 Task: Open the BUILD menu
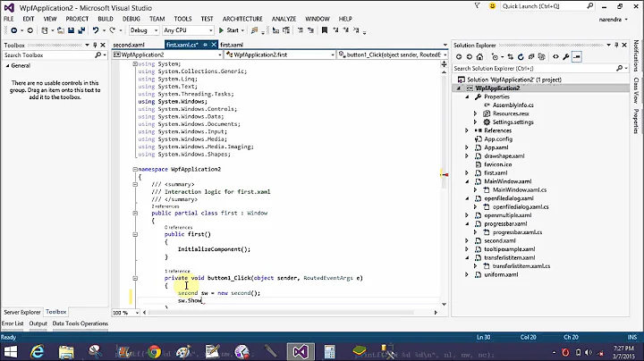click(106, 19)
